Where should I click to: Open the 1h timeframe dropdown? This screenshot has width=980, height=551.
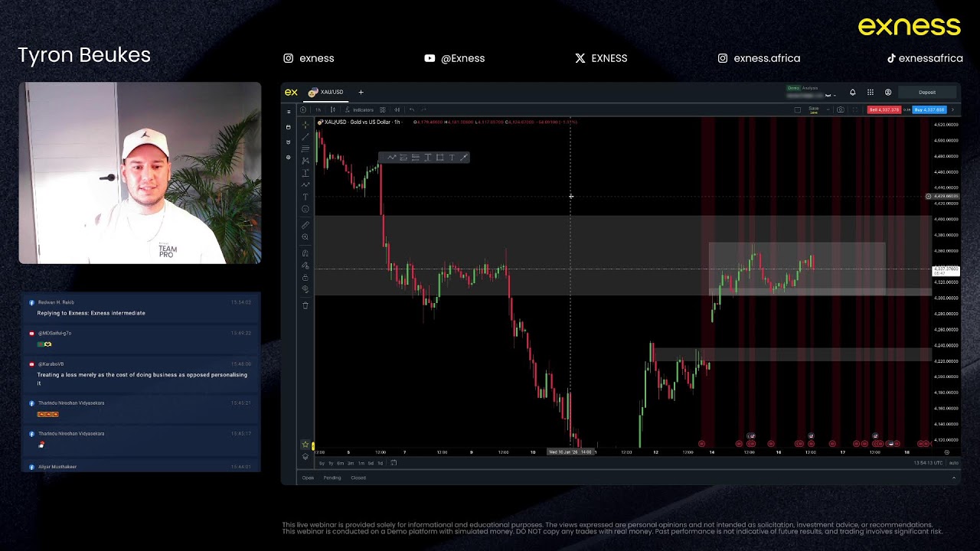pos(318,109)
